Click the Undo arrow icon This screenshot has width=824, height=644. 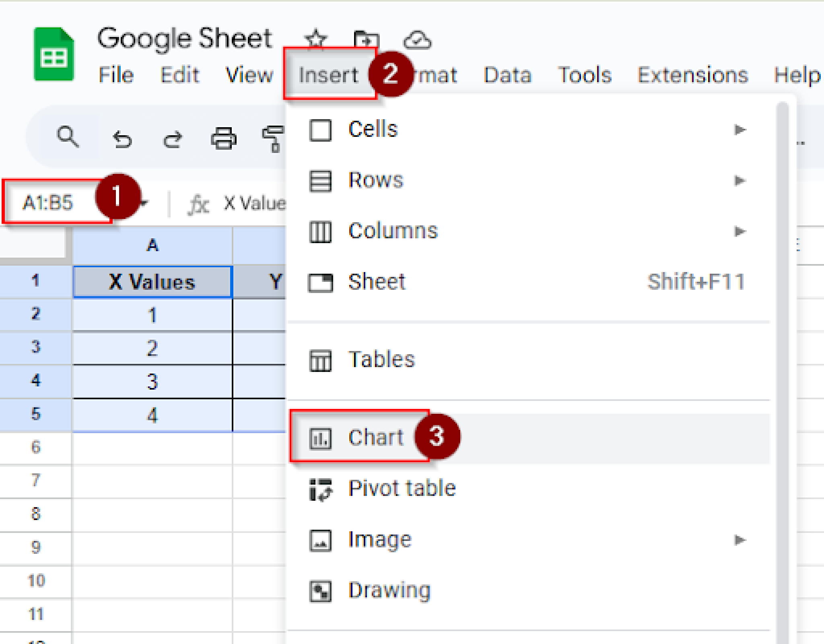point(122,140)
